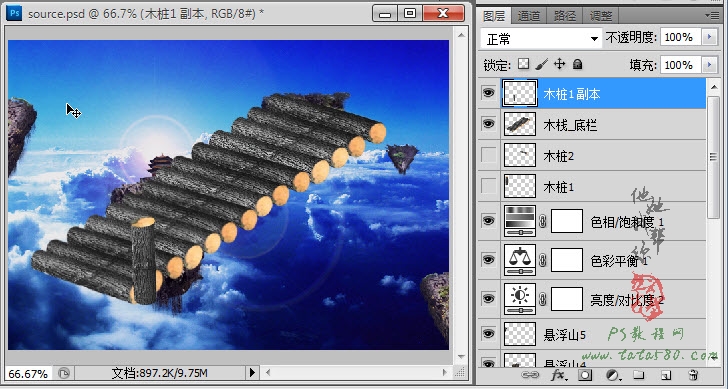This screenshot has width=728, height=389.
Task: Hide the 亮度/对比度 2 layer
Action: 488,299
